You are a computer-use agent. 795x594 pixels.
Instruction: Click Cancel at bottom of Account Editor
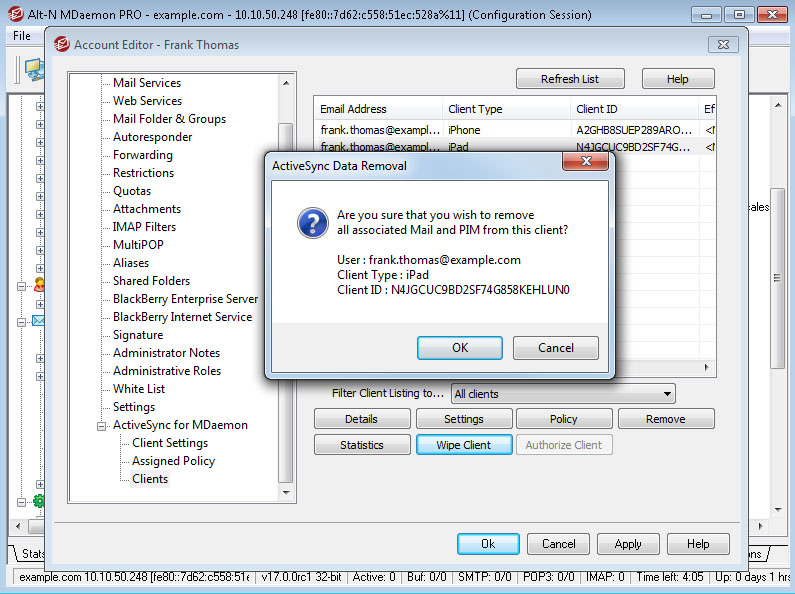pyautogui.click(x=558, y=544)
